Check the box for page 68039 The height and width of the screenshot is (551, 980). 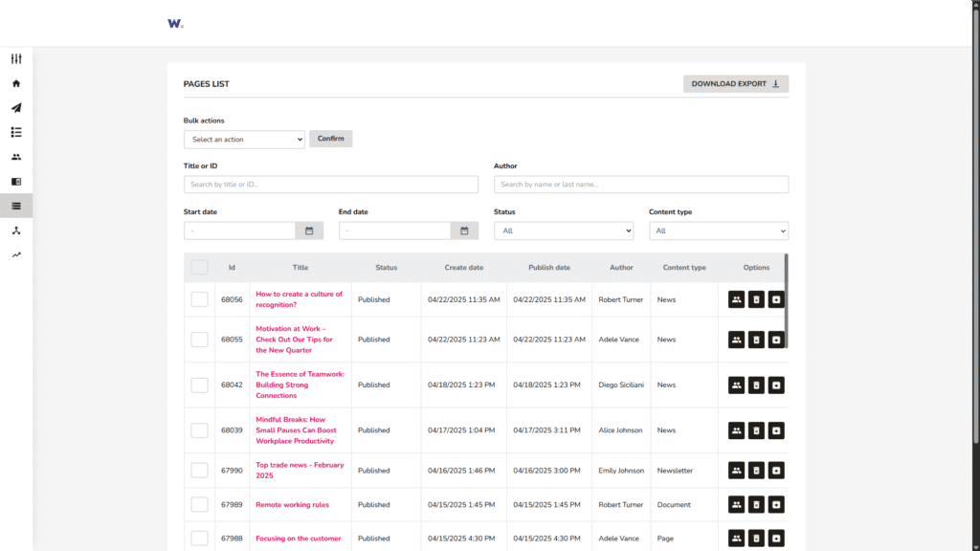(199, 430)
